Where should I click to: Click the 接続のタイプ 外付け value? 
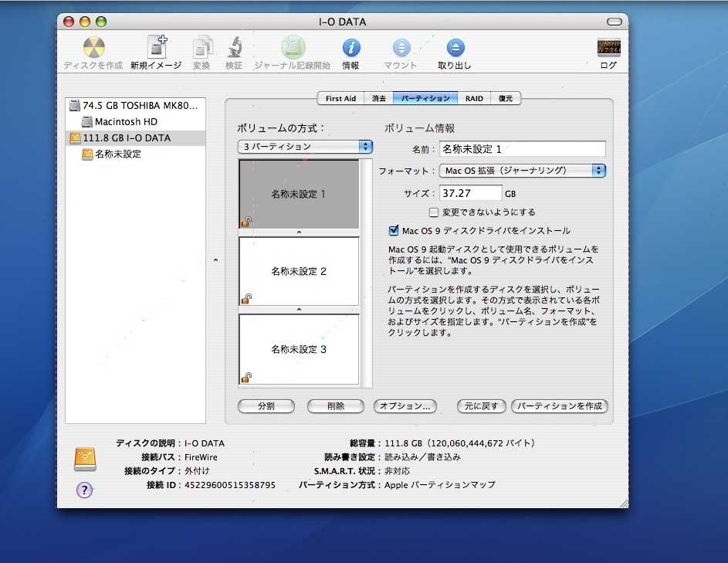tap(197, 471)
